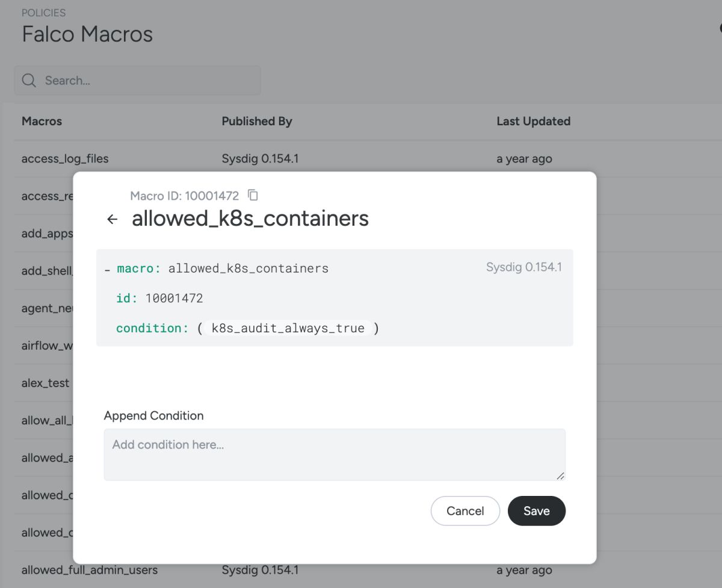The width and height of the screenshot is (722, 588).
Task: Copy the Macro ID to clipboard
Action: (x=253, y=195)
